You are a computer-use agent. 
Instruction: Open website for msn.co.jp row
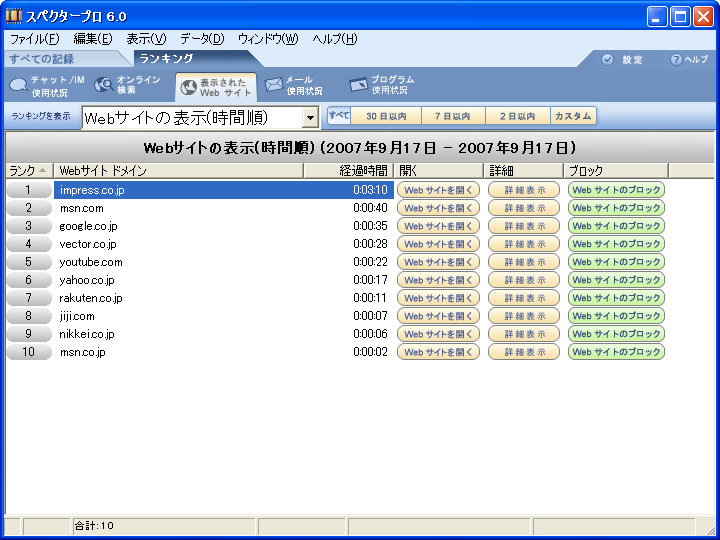coord(438,352)
